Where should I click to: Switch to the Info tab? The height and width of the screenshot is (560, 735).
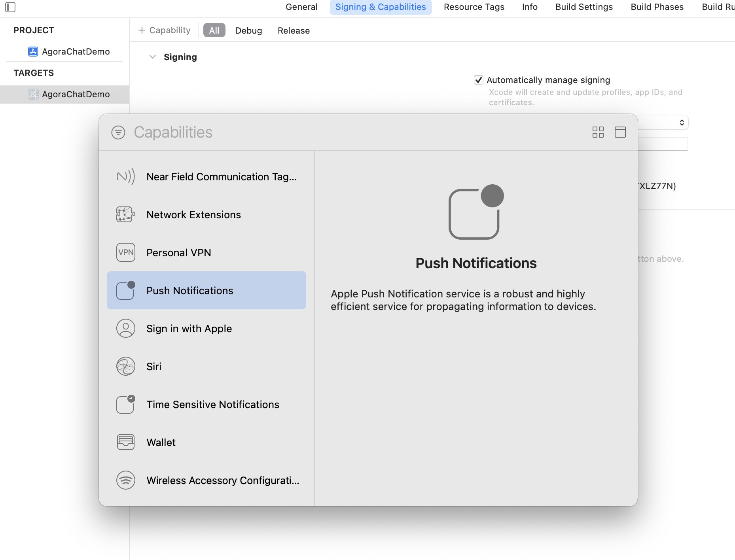[x=530, y=7]
